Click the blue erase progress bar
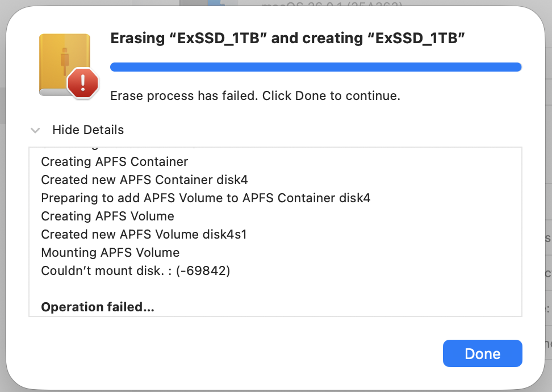 [316, 67]
